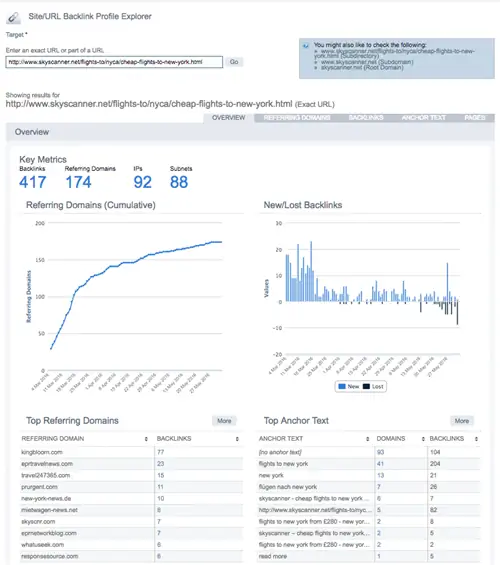
Task: Click the Subnets count 88
Action: click(179, 182)
